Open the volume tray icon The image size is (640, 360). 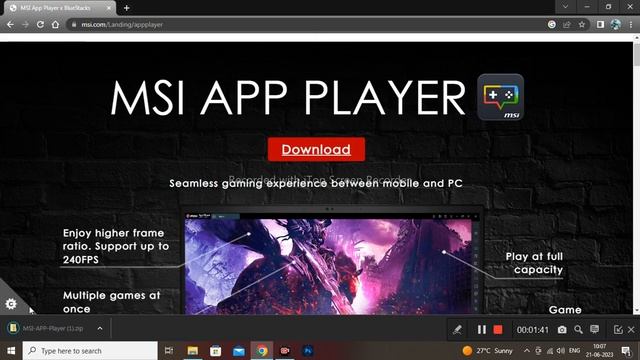coord(561,351)
